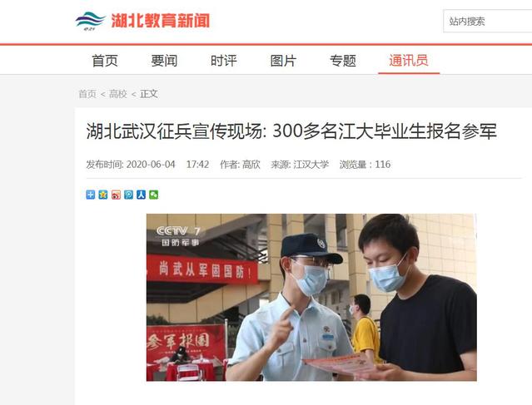
Task: Click author name 高欣
Action: click(x=251, y=165)
